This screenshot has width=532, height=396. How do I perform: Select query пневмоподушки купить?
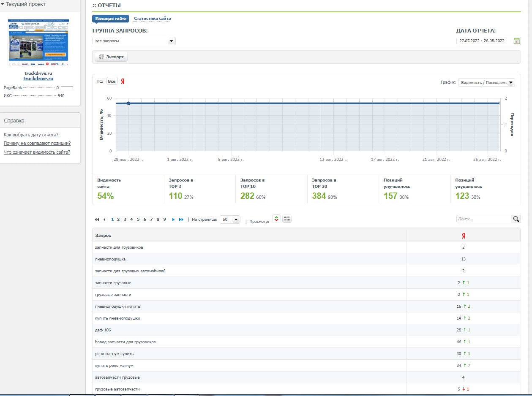(118, 306)
